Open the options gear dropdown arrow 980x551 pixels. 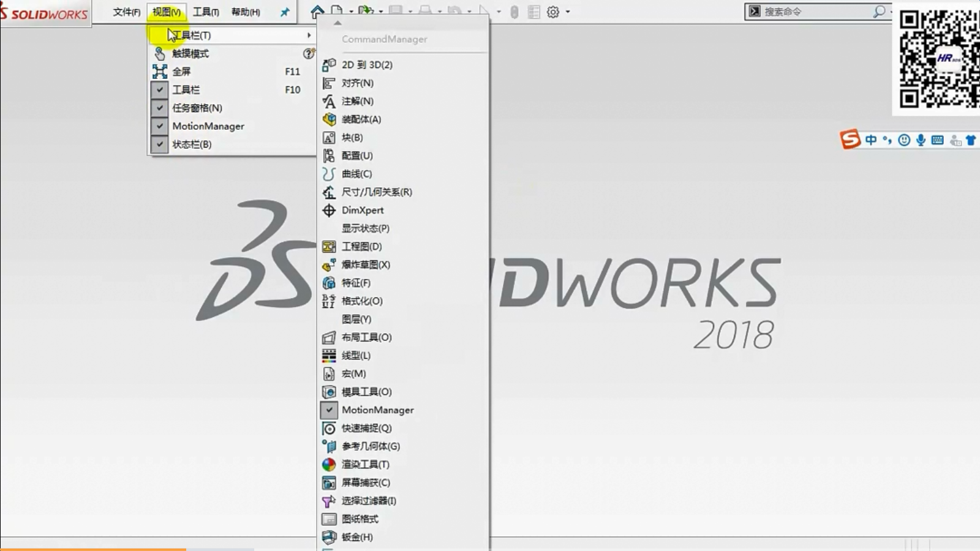tap(568, 12)
